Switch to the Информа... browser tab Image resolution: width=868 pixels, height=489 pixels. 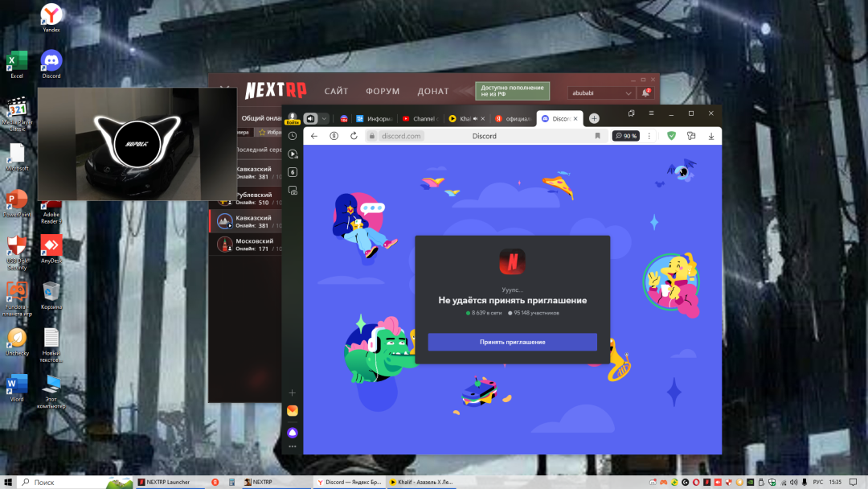click(375, 118)
